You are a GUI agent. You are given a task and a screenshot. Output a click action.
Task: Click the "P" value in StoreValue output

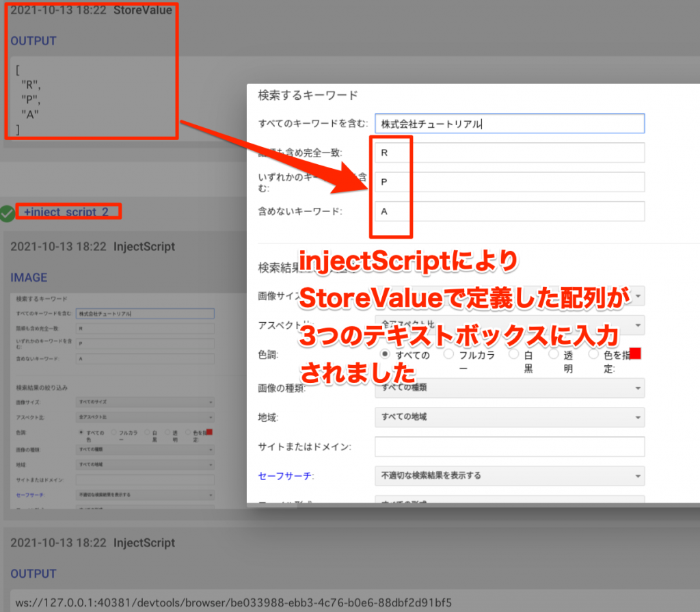click(x=31, y=100)
